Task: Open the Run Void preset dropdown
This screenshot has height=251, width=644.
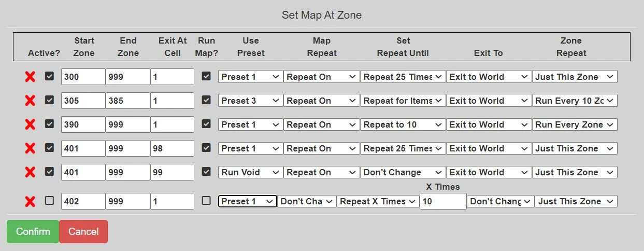Action: (x=250, y=172)
